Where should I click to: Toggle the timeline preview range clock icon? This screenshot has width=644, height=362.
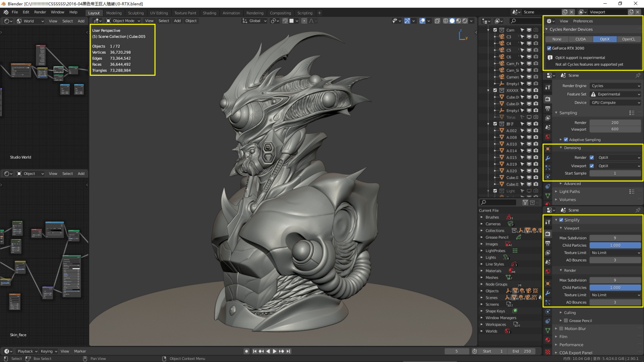point(475,351)
